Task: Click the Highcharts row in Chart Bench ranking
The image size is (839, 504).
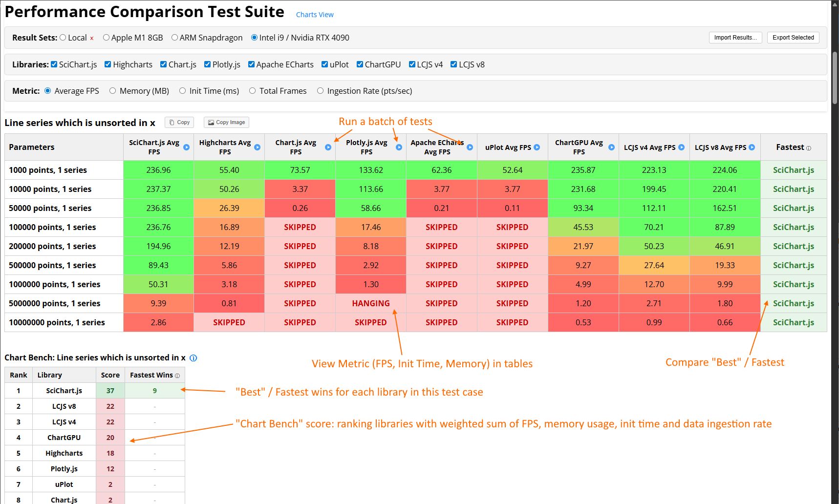Action: click(x=95, y=453)
